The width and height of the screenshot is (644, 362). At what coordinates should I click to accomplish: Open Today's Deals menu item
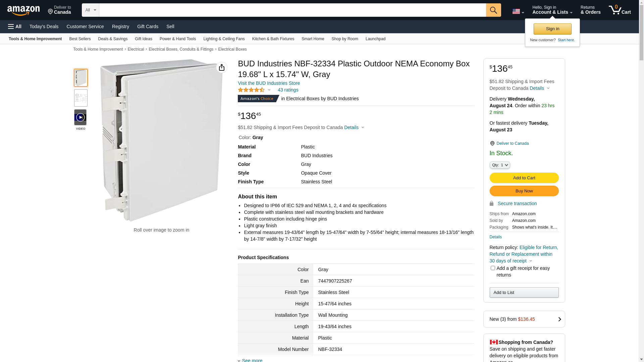(44, 26)
